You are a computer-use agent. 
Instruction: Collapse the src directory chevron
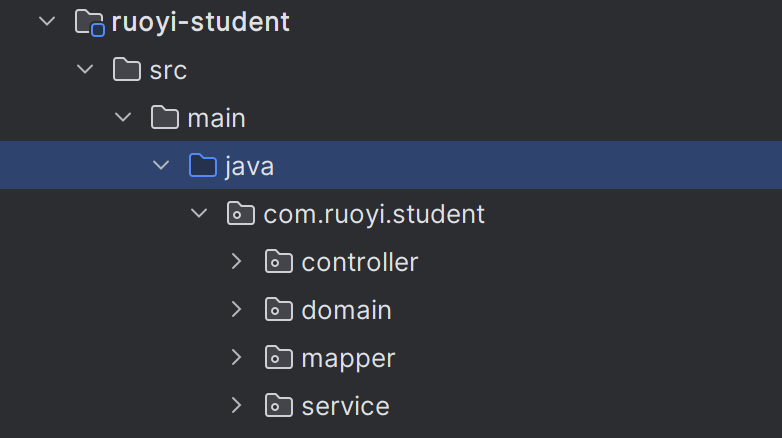85,70
